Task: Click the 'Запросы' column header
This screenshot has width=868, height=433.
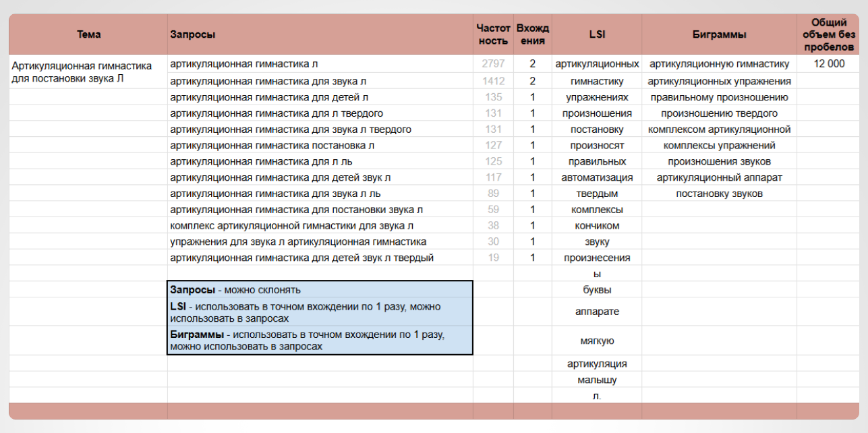Action: tap(320, 34)
